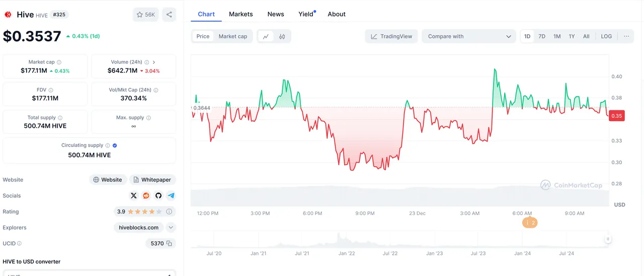Add Hive to watchlist star button

point(146,15)
